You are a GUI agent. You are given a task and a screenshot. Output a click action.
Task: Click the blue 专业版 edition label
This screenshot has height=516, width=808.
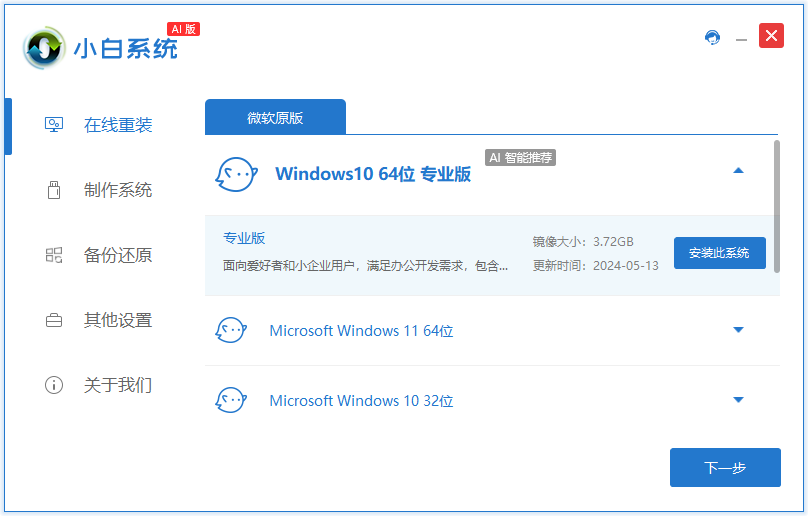244,238
